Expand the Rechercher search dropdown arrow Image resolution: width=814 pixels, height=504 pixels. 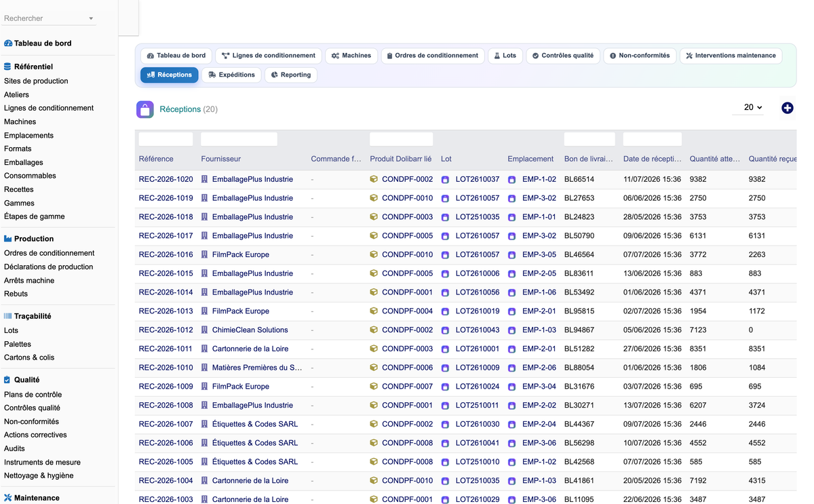click(x=91, y=18)
